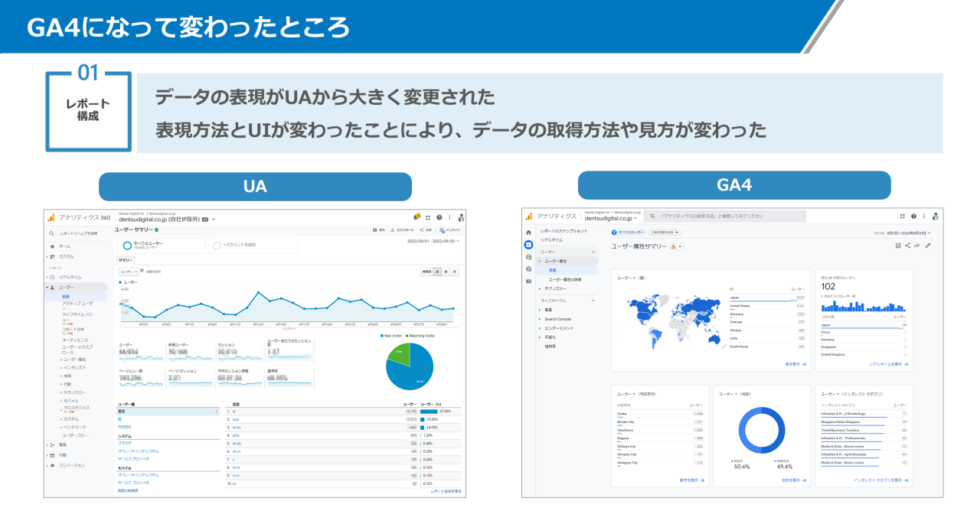Viewport: 980px width, 521px height.
Task: Switch to the サマリー tab in UA
Action: [126, 260]
